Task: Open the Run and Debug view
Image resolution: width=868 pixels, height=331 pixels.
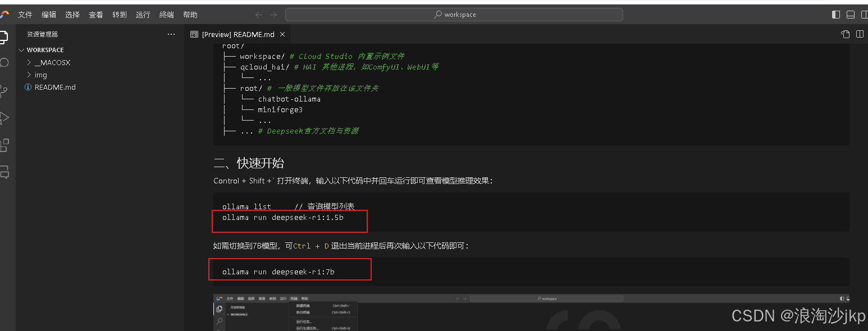Action: (x=4, y=118)
